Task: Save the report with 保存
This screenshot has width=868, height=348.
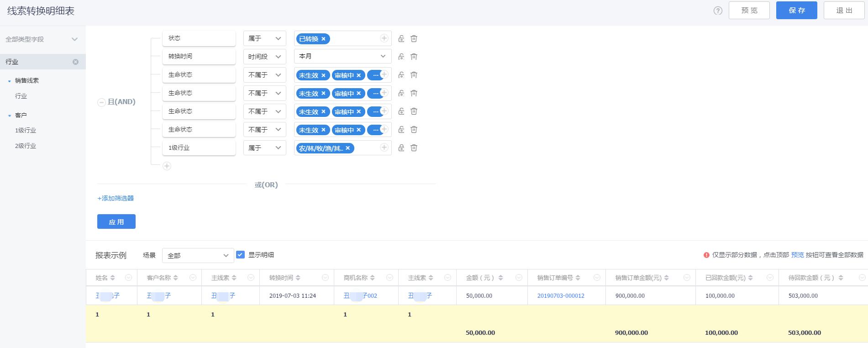Action: click(x=797, y=10)
